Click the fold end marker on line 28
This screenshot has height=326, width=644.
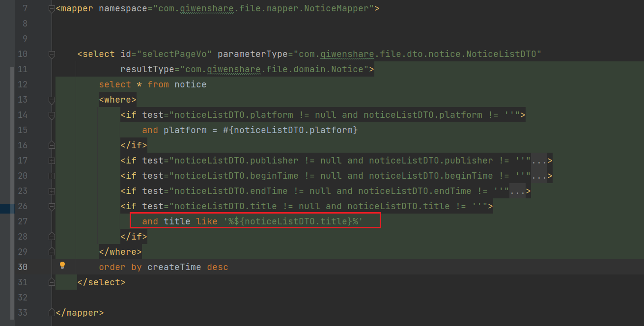pos(52,237)
